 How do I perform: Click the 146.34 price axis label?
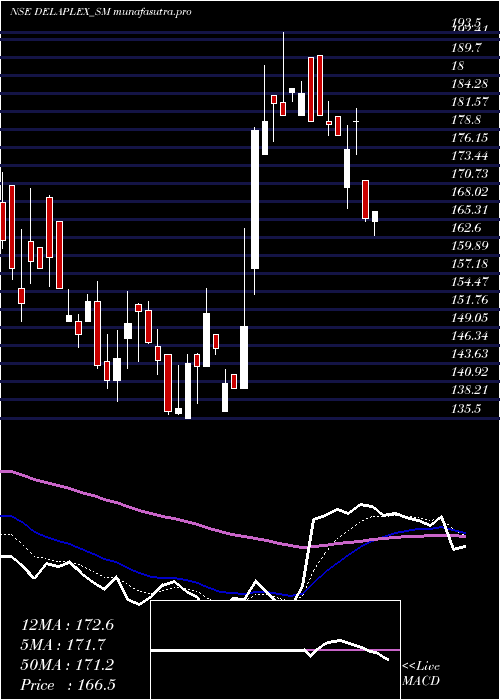click(470, 336)
